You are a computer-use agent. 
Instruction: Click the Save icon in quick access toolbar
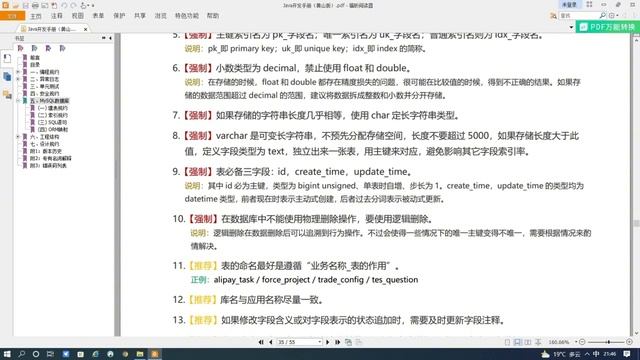[x=26, y=5]
